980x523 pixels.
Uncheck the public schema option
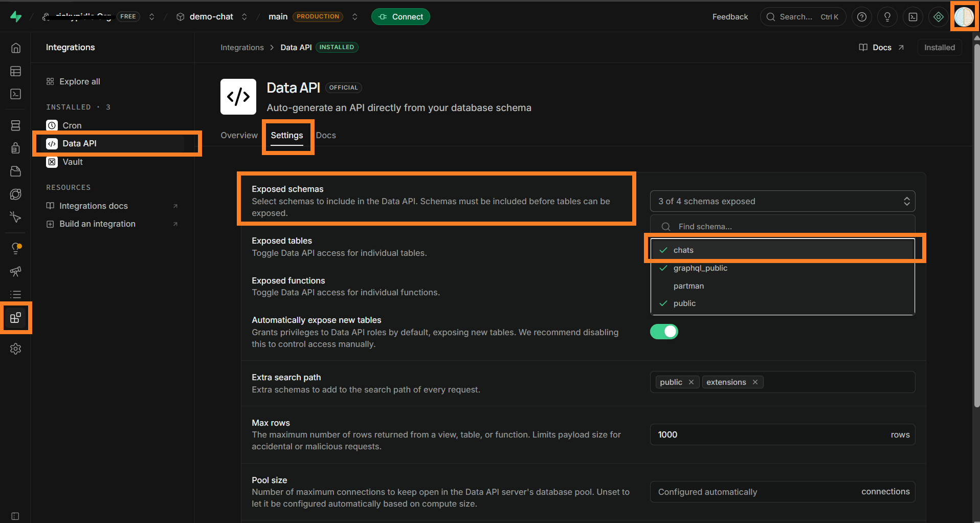pos(783,303)
